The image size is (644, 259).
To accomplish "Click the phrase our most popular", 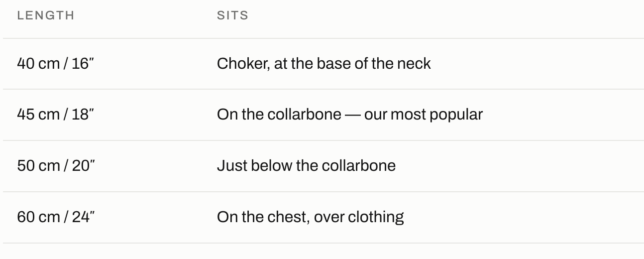I will point(424,115).
